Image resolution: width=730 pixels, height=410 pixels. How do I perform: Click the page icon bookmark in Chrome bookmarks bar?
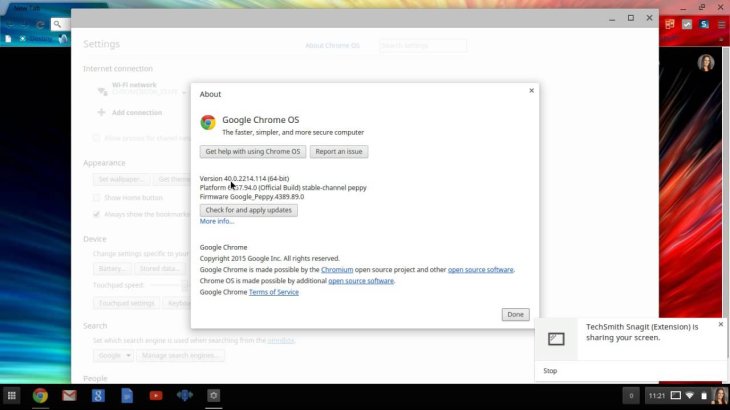click(x=8, y=39)
